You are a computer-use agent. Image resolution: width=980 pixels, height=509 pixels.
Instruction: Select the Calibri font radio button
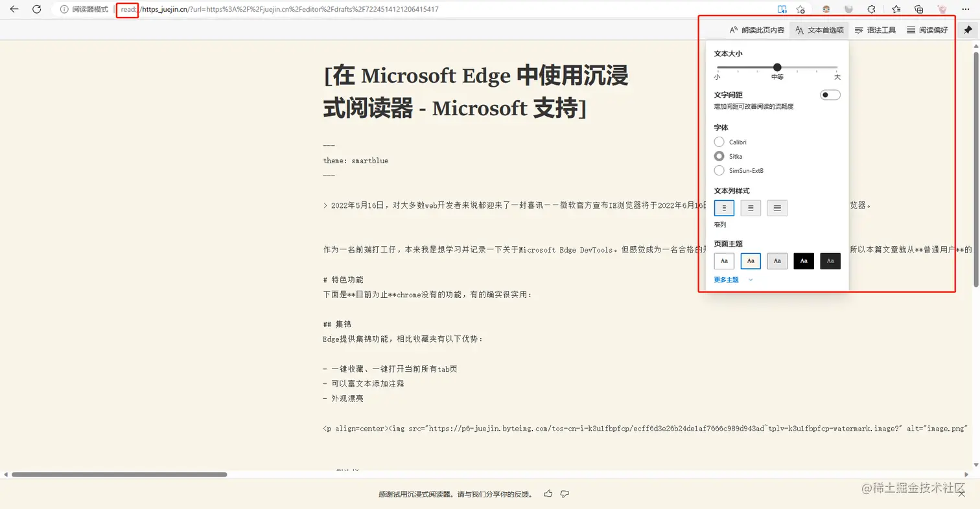click(x=719, y=142)
